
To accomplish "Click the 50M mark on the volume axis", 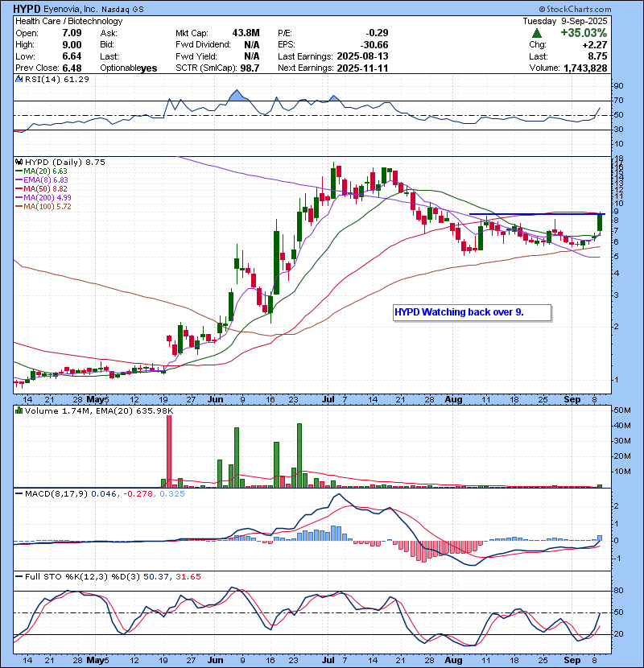I will point(621,410).
